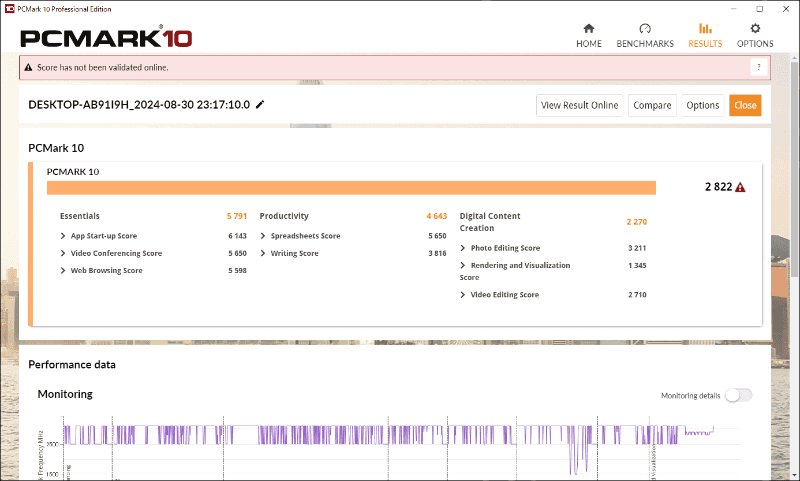The width and height of the screenshot is (800, 481).
Task: Click the App Start-up score value 6 143
Action: [237, 236]
